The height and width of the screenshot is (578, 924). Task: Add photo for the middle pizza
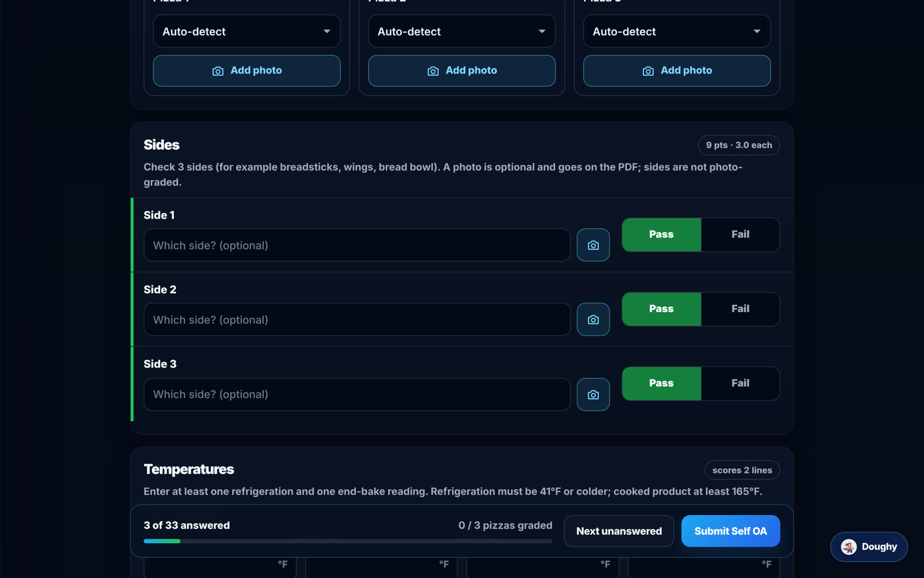[x=461, y=71]
